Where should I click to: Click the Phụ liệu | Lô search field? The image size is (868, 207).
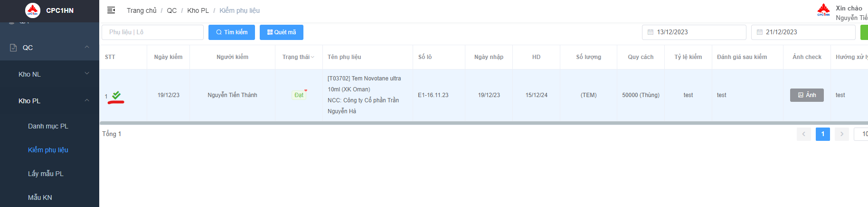[x=152, y=32]
